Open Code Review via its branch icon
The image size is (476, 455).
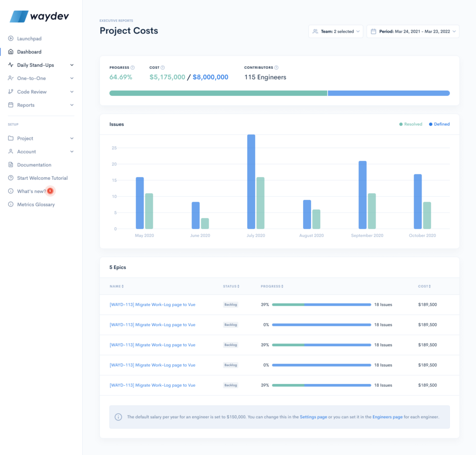[x=10, y=92]
